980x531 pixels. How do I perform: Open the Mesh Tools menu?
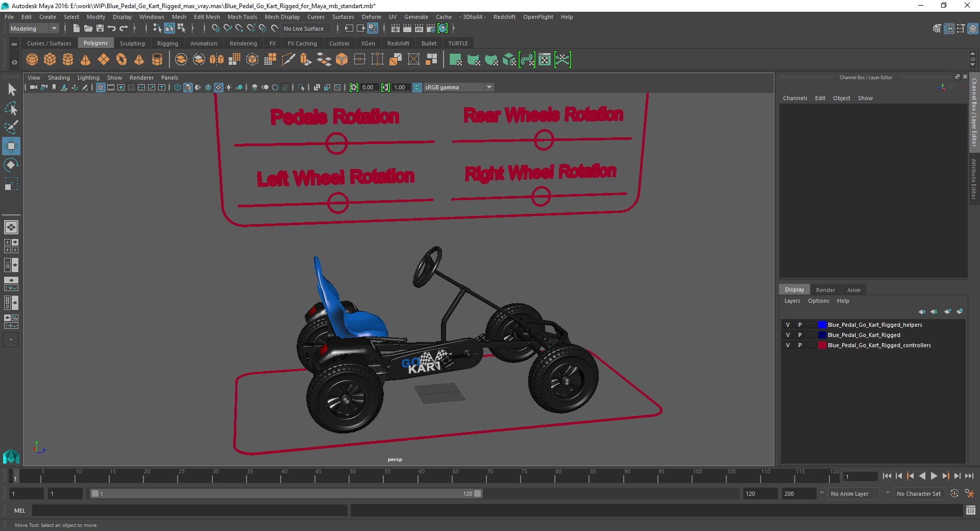pyautogui.click(x=242, y=17)
